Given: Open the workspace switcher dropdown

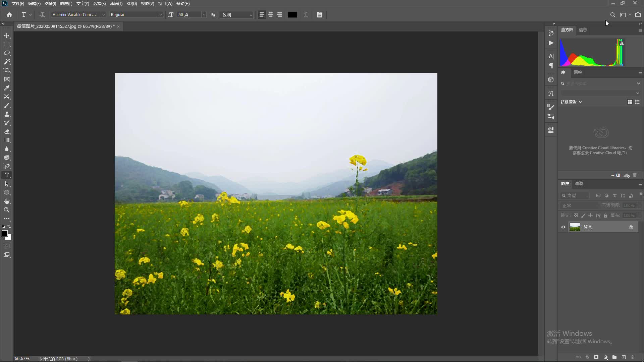Looking at the screenshot, I should 625,15.
